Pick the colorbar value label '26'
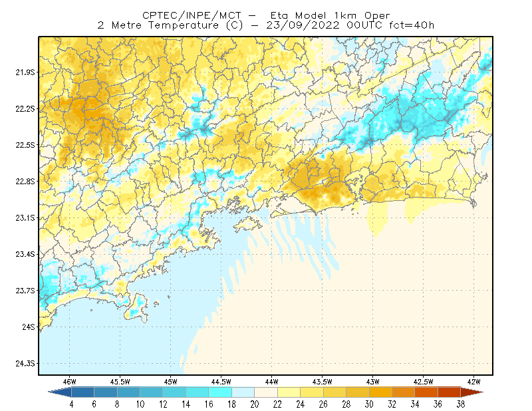 pos(323,404)
